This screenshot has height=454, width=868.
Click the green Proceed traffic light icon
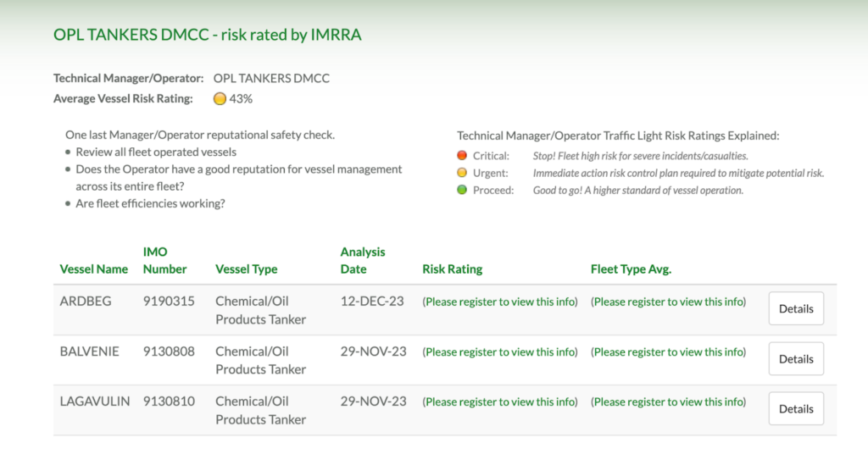coord(462,190)
